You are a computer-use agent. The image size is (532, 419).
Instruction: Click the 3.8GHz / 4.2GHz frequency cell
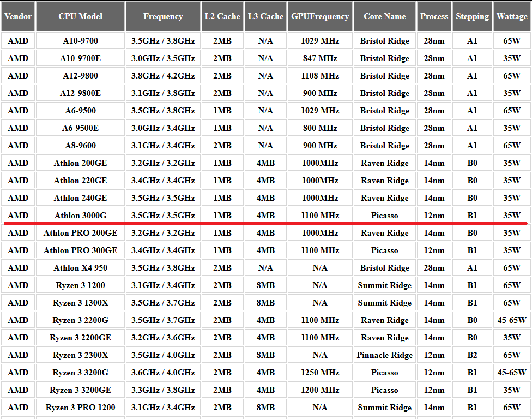point(163,76)
